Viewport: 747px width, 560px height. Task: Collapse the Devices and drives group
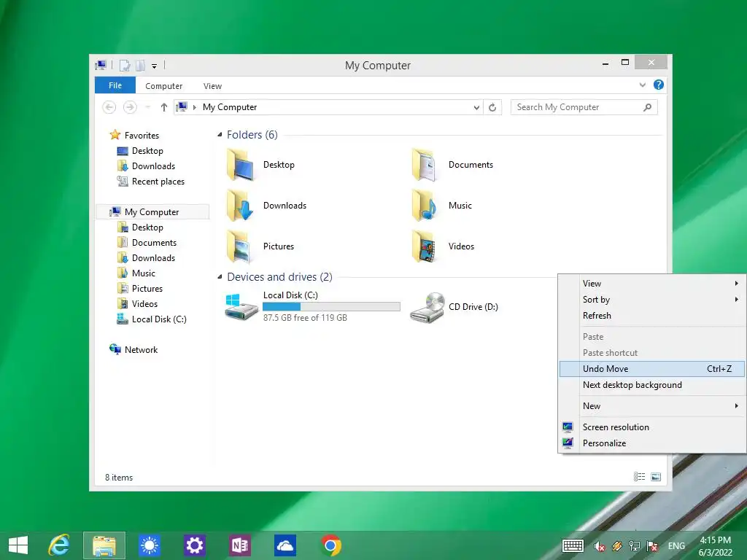(220, 276)
